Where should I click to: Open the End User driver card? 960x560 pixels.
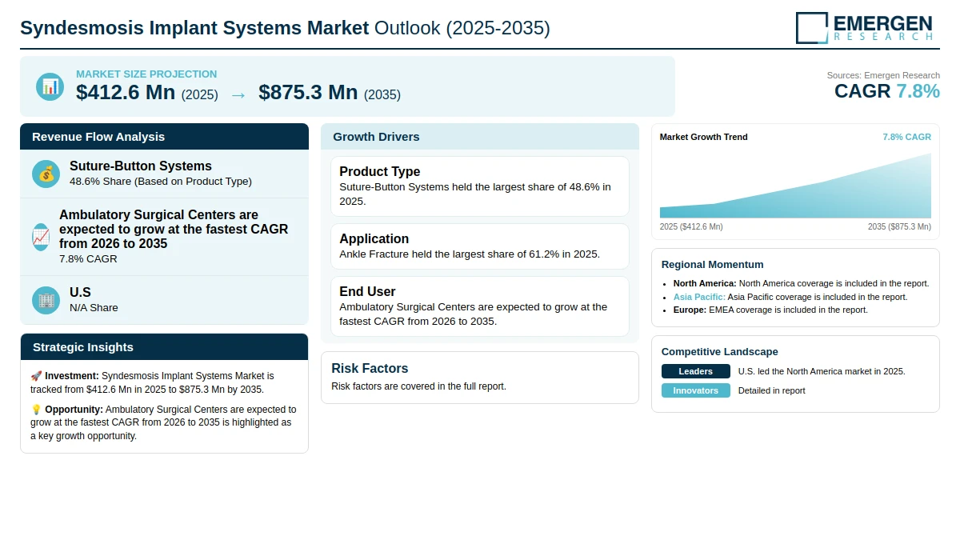coord(480,306)
